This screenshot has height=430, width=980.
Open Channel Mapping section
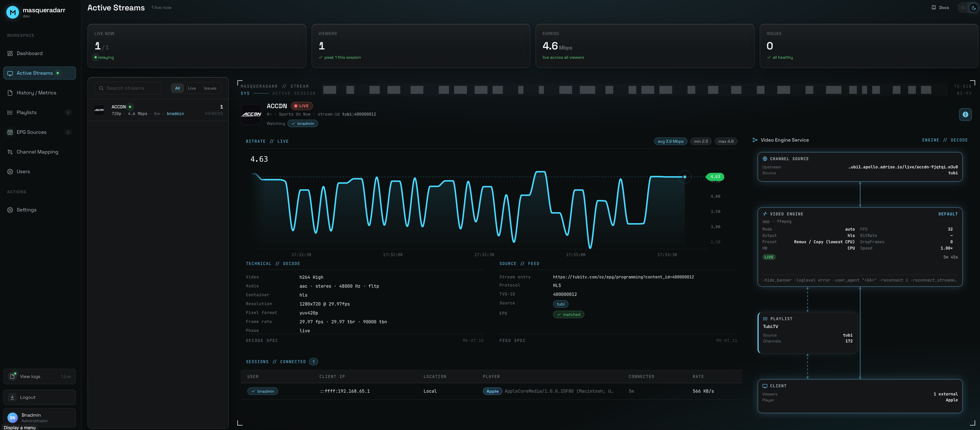tap(40, 152)
